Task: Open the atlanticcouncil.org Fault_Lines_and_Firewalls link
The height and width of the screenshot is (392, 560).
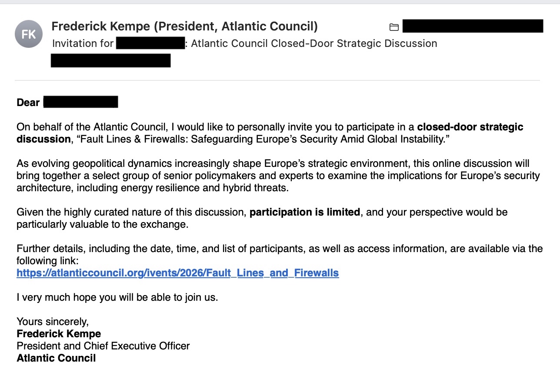Action: point(177,273)
